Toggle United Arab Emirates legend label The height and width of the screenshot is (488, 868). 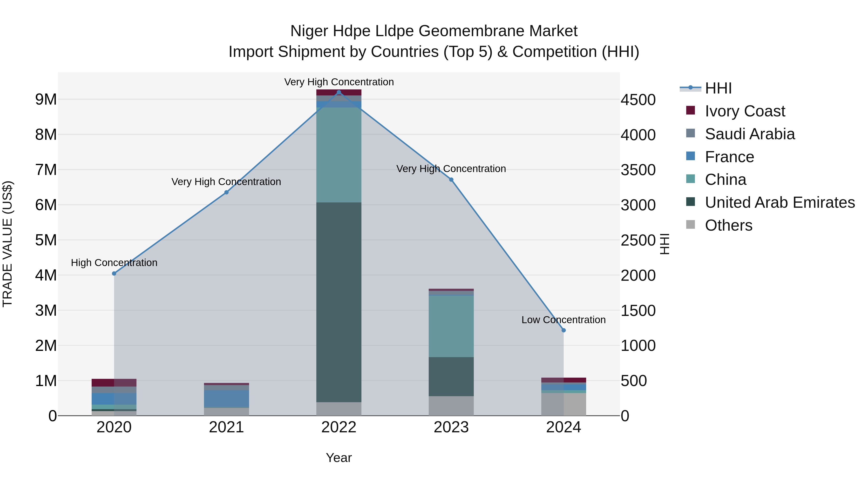pos(780,202)
